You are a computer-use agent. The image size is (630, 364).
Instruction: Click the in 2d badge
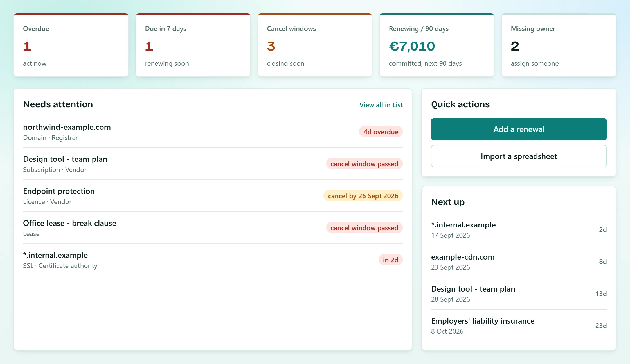[x=390, y=260]
